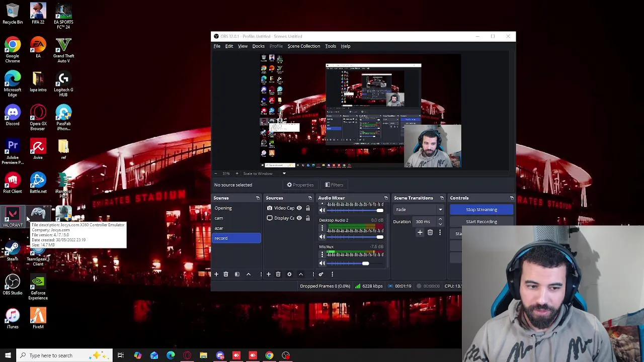The width and height of the screenshot is (644, 362).
Task: Open the Scale to Window dropdown arrow
Action: tap(284, 173)
